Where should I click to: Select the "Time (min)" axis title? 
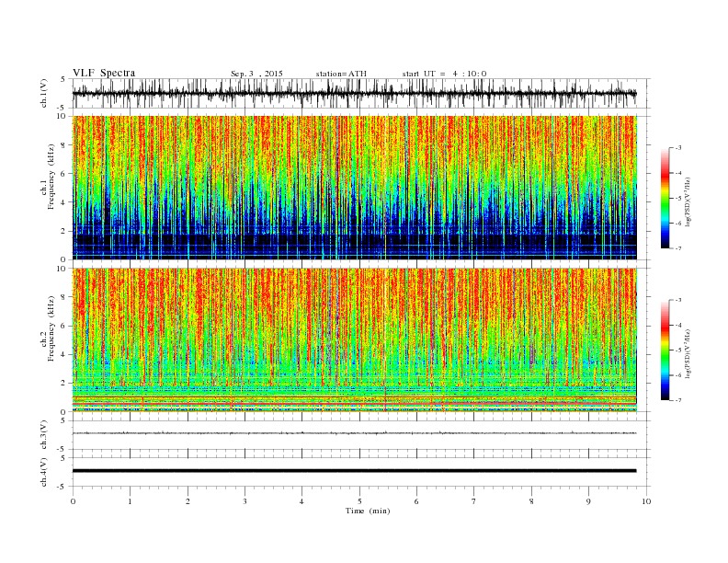tap(368, 511)
